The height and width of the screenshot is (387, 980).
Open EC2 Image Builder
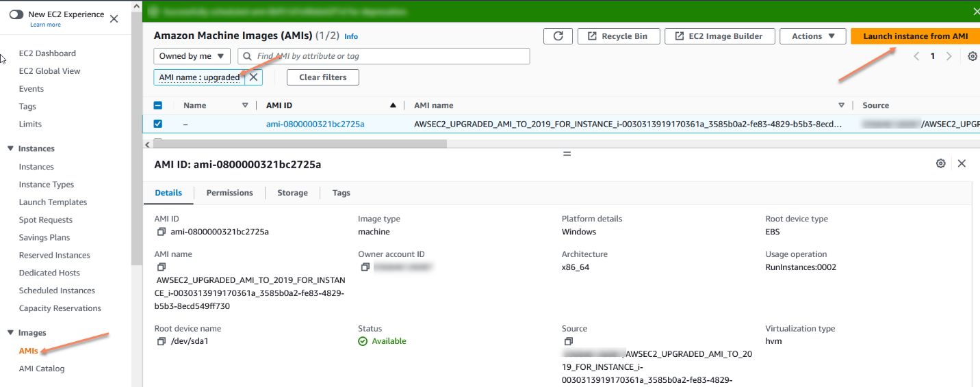click(719, 36)
